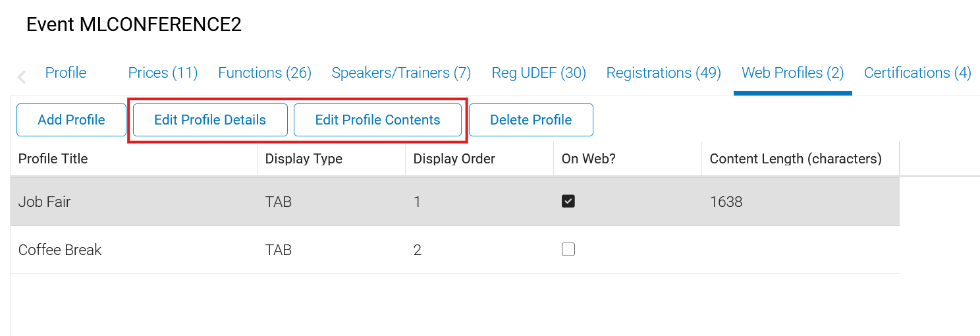The image size is (980, 336).
Task: Open Edit Profile Contents
Action: coord(377,120)
